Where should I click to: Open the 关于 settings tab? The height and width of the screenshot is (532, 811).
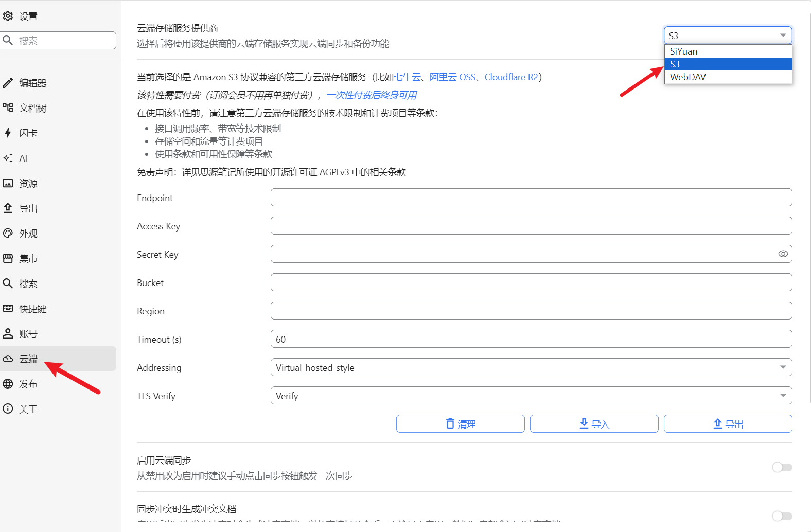58,409
